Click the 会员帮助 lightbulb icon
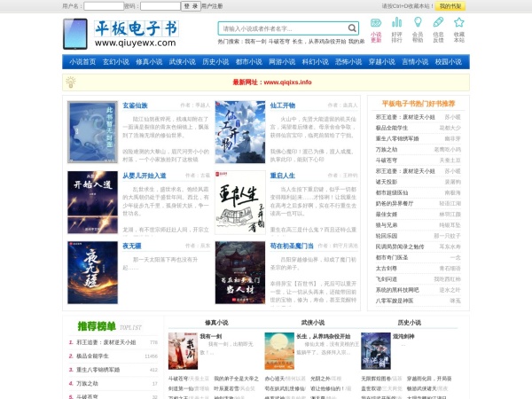 click(418, 30)
